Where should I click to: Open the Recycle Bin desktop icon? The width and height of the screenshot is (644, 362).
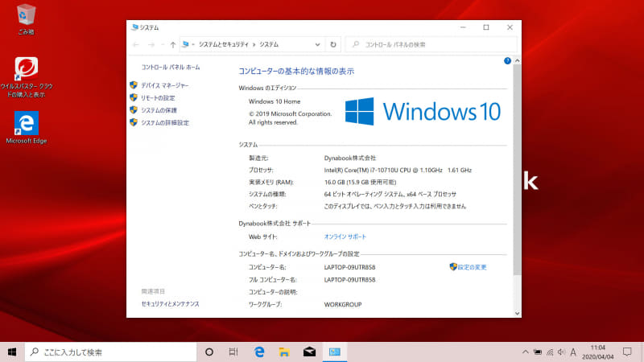tap(26, 19)
